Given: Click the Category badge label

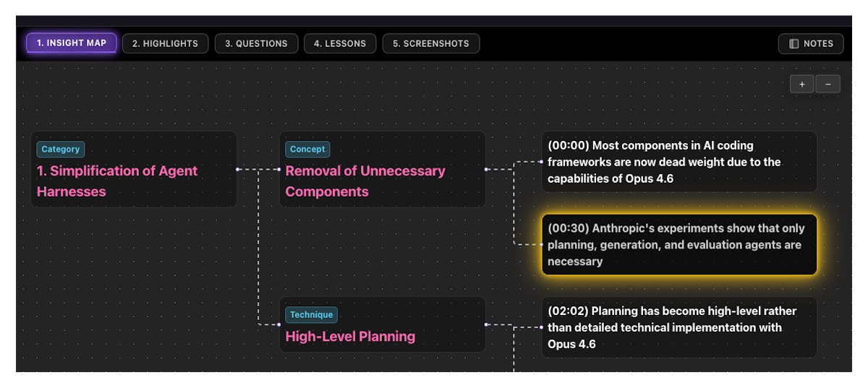Looking at the screenshot, I should coord(61,150).
